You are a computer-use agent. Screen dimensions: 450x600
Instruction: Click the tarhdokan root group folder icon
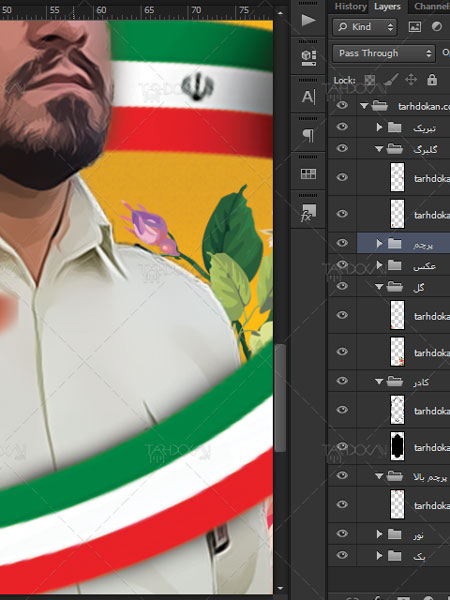point(380,105)
